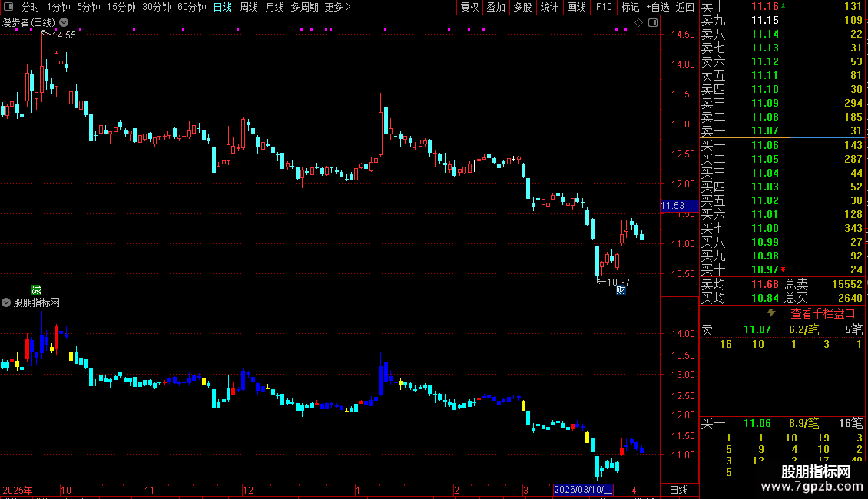The image size is (868, 499).
Task: Click the 卖一 11.07 row above the yellow line
Action: click(x=782, y=131)
